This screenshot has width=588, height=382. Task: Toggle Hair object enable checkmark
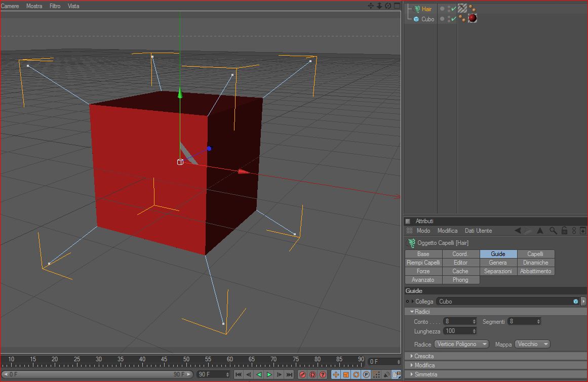454,9
